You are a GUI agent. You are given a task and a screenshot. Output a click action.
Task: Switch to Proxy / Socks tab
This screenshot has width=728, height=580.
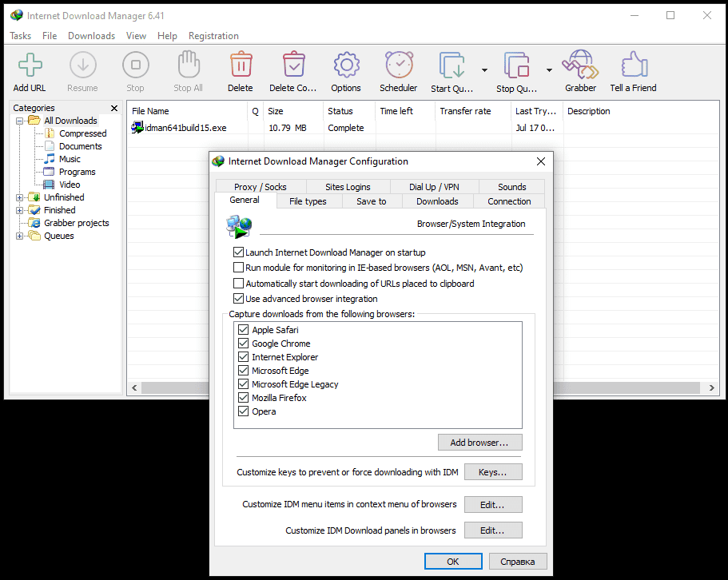[x=261, y=186]
